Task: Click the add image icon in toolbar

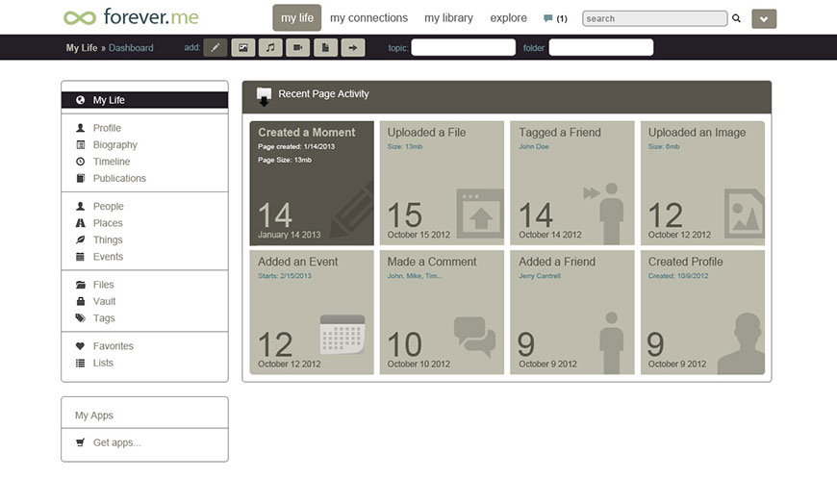Action: [243, 47]
